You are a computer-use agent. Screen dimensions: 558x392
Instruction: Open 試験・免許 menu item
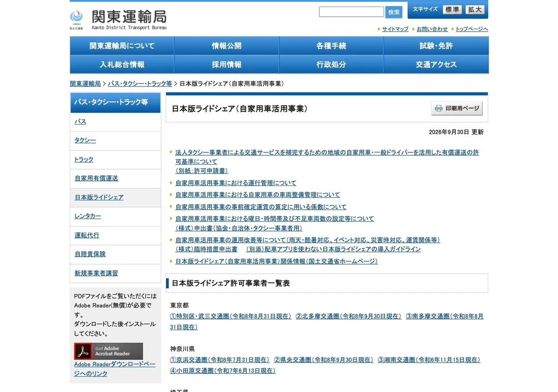pos(436,46)
